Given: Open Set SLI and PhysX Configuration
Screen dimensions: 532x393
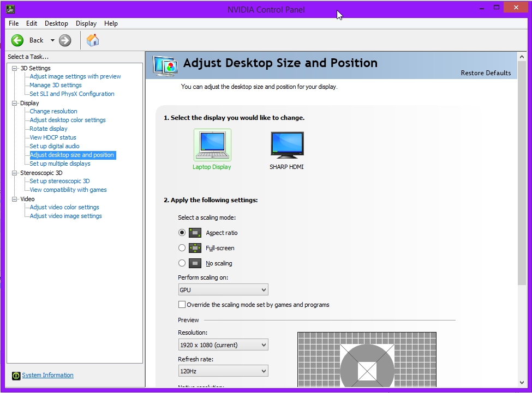Looking at the screenshot, I should point(72,94).
